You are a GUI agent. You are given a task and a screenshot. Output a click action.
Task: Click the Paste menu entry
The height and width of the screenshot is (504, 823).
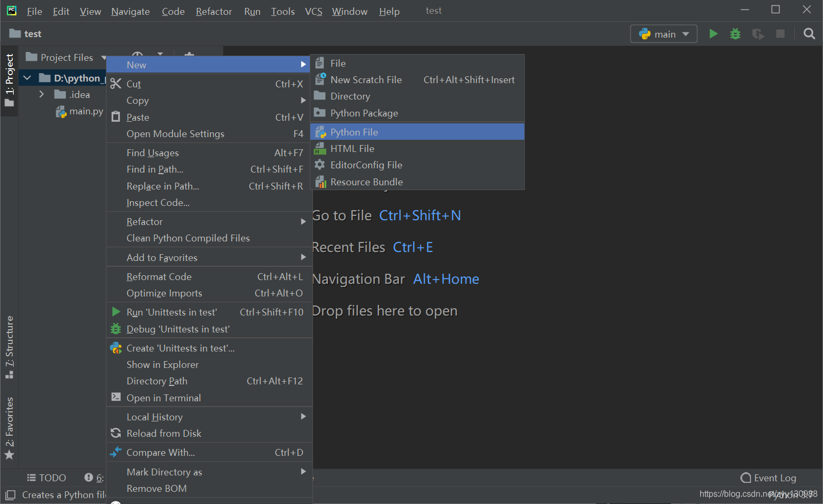point(209,118)
